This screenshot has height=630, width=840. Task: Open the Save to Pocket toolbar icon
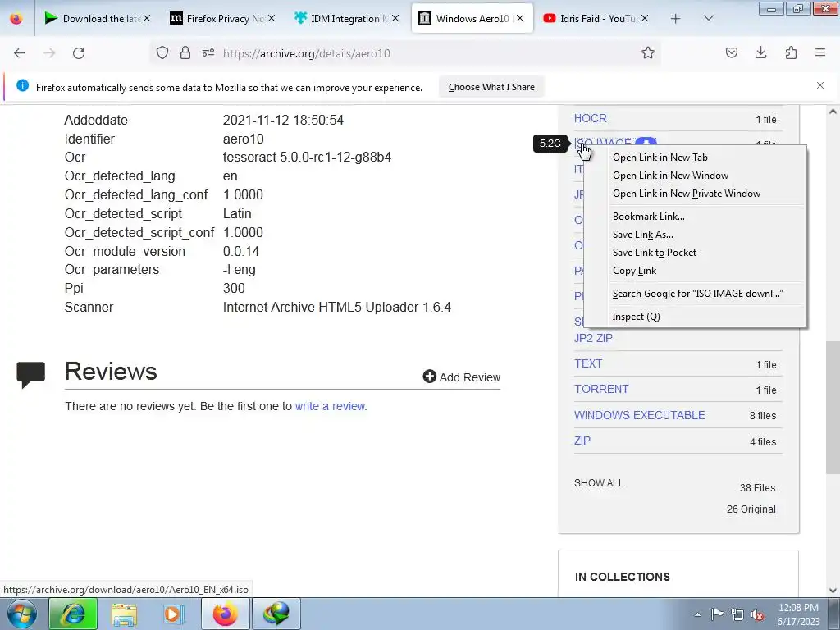click(x=732, y=53)
